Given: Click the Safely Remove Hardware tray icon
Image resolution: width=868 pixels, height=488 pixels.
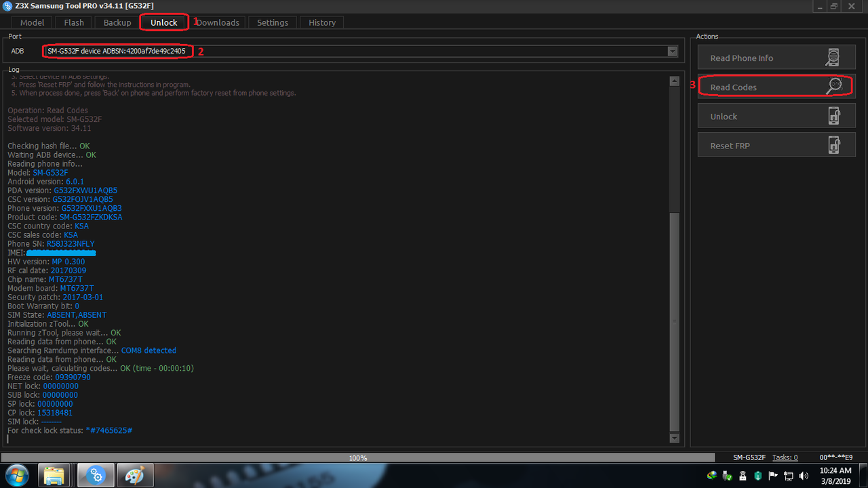Looking at the screenshot, I should pyautogui.click(x=728, y=476).
